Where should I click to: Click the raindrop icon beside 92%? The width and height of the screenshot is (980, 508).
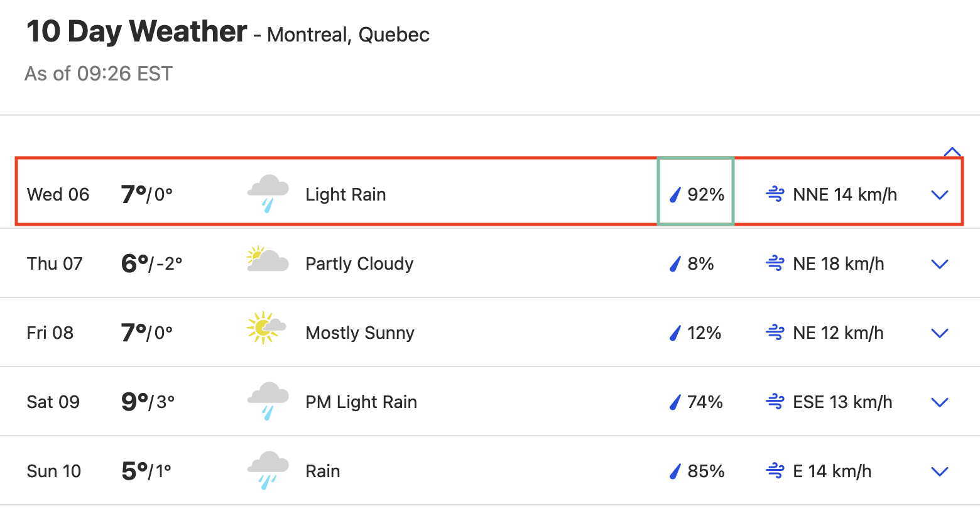675,195
